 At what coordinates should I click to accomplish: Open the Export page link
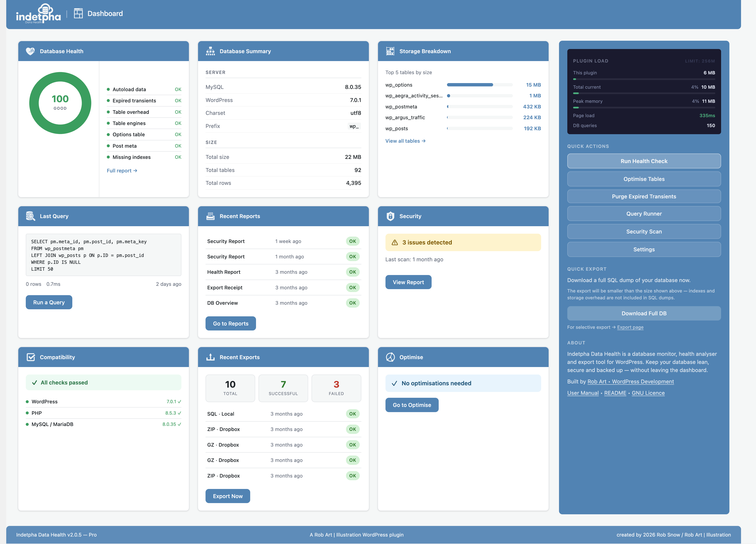click(x=630, y=328)
